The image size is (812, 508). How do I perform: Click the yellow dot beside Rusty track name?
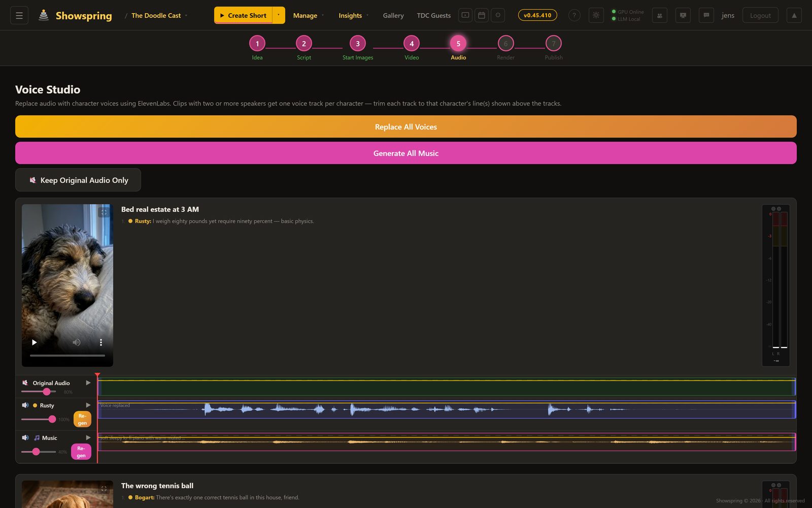(35, 405)
